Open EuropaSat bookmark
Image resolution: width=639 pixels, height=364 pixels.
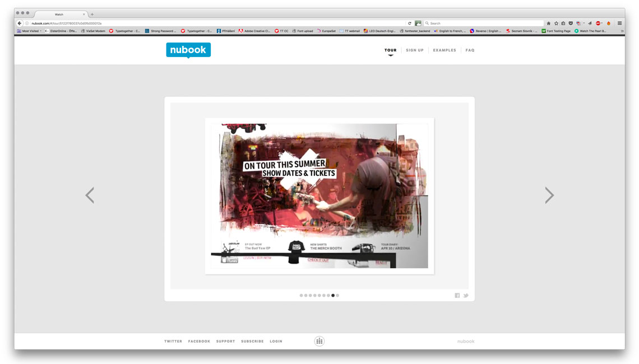[x=326, y=31]
